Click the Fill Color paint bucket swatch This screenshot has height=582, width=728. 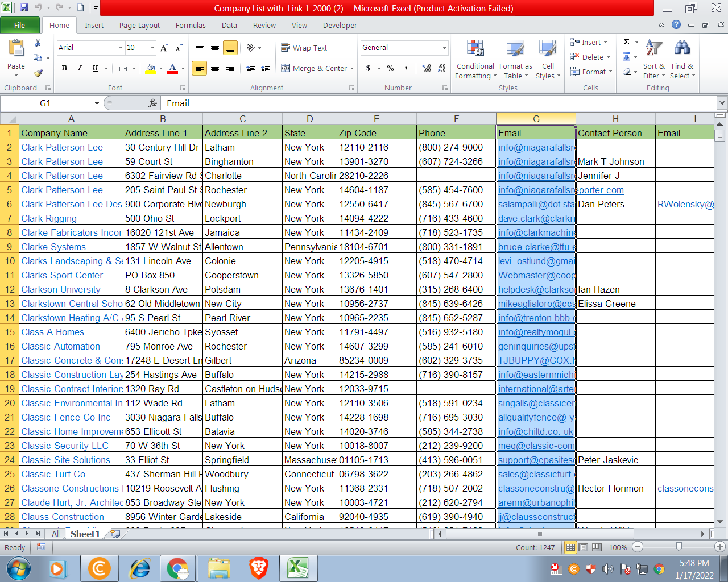click(151, 68)
